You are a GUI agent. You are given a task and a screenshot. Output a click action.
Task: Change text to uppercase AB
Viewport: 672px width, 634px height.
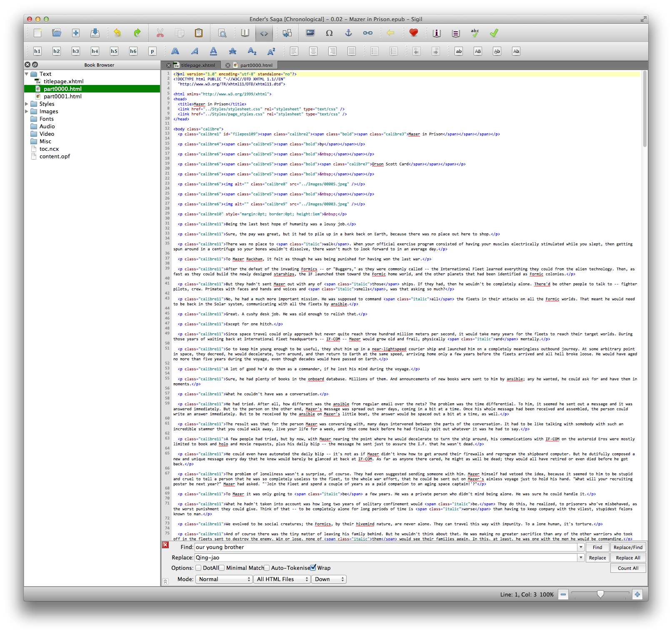point(478,51)
